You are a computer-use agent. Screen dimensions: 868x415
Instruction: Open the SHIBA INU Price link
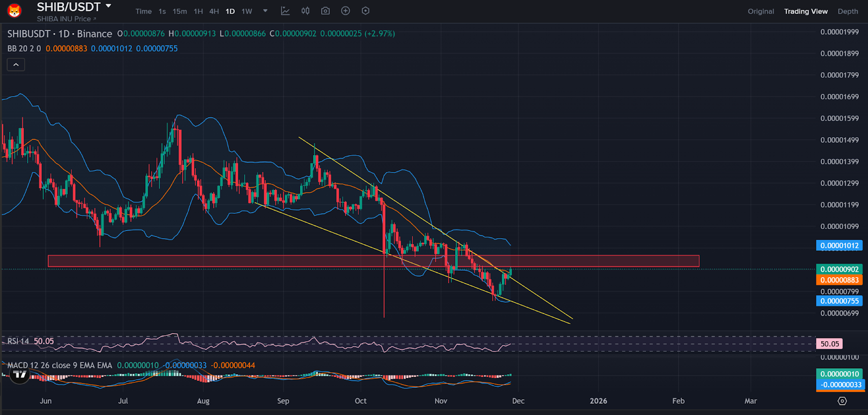(66, 19)
